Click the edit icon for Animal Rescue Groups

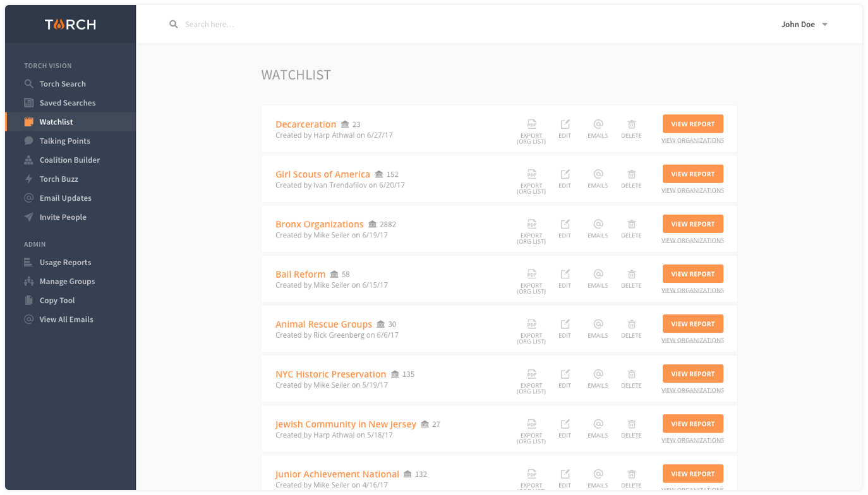click(x=565, y=324)
